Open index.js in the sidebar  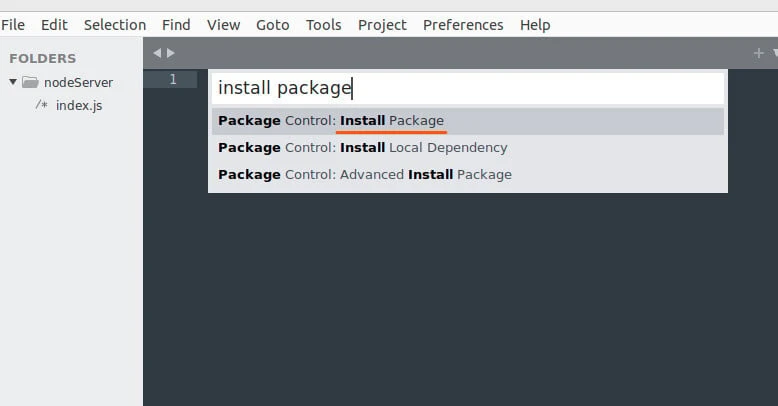coord(79,105)
